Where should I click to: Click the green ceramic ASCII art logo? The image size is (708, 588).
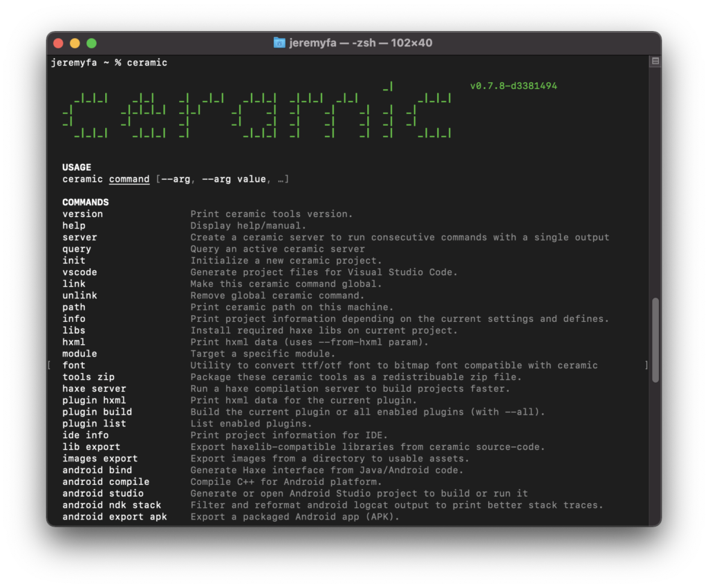(x=257, y=110)
